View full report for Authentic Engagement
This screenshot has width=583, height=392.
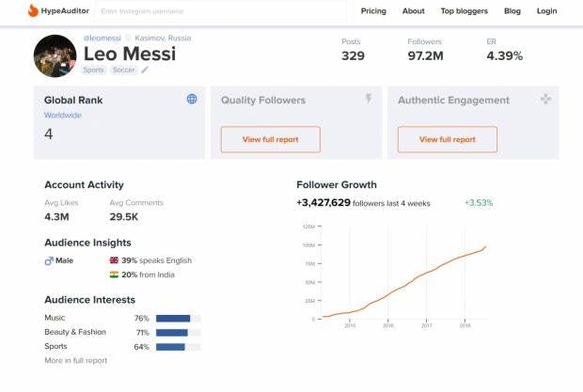click(448, 139)
